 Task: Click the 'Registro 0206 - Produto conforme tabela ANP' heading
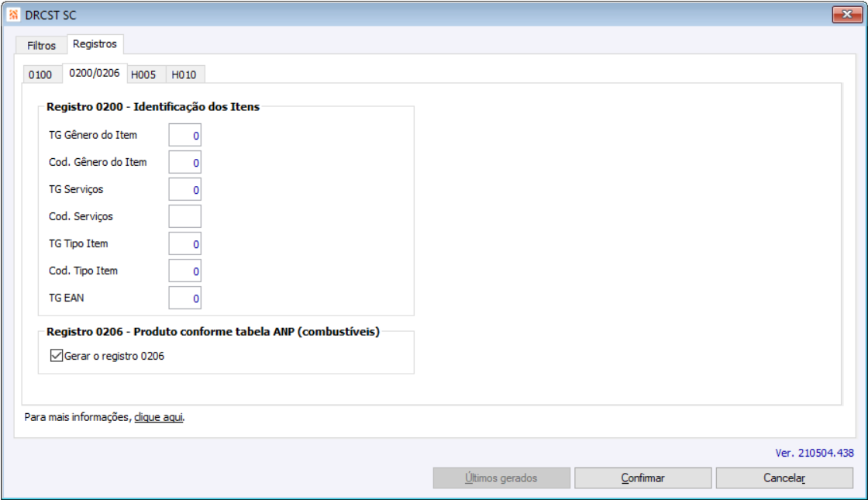tap(213, 332)
